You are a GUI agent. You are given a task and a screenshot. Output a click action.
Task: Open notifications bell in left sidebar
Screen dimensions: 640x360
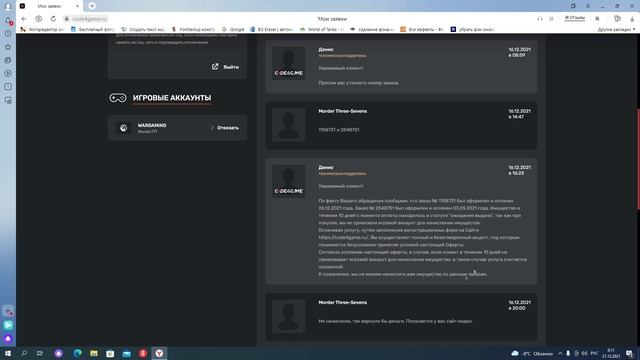(8, 21)
